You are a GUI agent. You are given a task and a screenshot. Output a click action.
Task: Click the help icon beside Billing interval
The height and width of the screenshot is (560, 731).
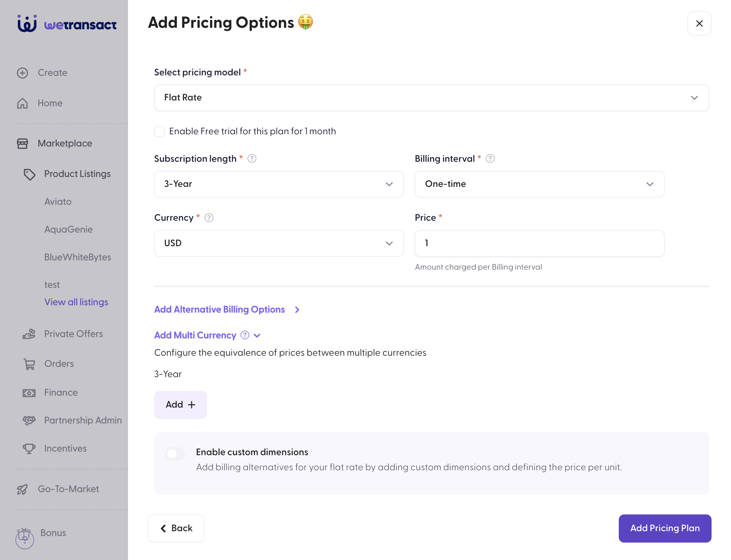click(x=490, y=158)
